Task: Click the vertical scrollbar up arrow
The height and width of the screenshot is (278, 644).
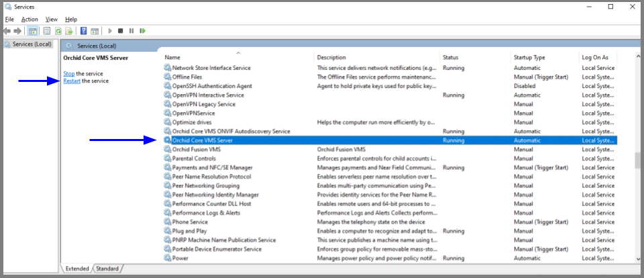Action: click(x=638, y=56)
